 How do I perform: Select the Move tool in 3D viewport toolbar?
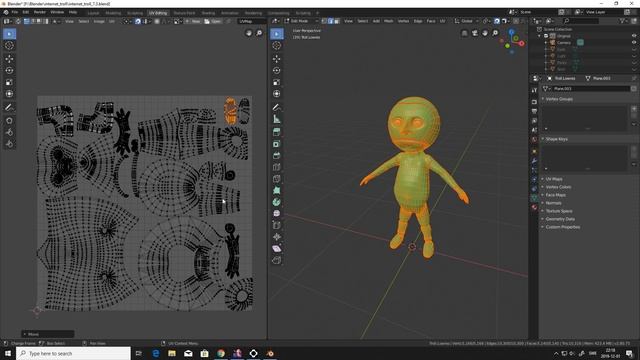(x=277, y=59)
